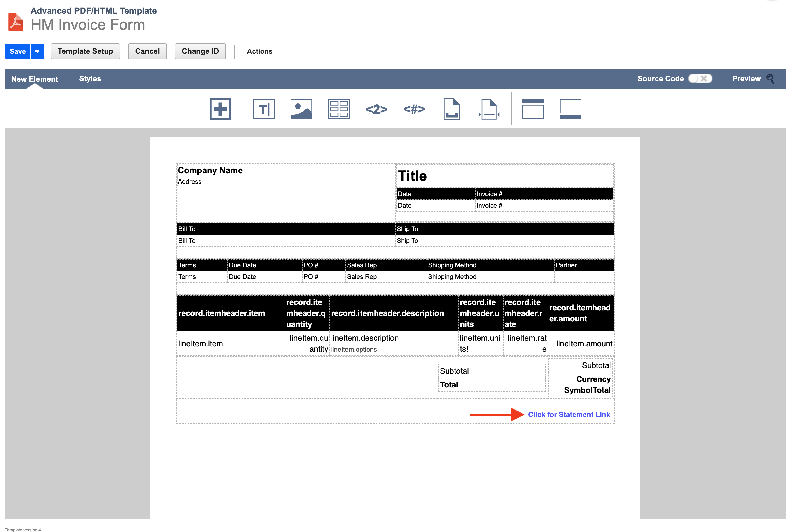Switch to the Styles tab
Image resolution: width=792 pixels, height=532 pixels.
[90, 78]
